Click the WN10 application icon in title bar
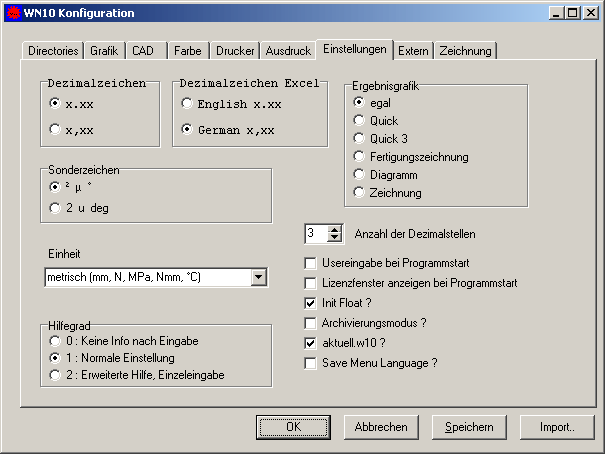This screenshot has width=605, height=454. [x=11, y=13]
